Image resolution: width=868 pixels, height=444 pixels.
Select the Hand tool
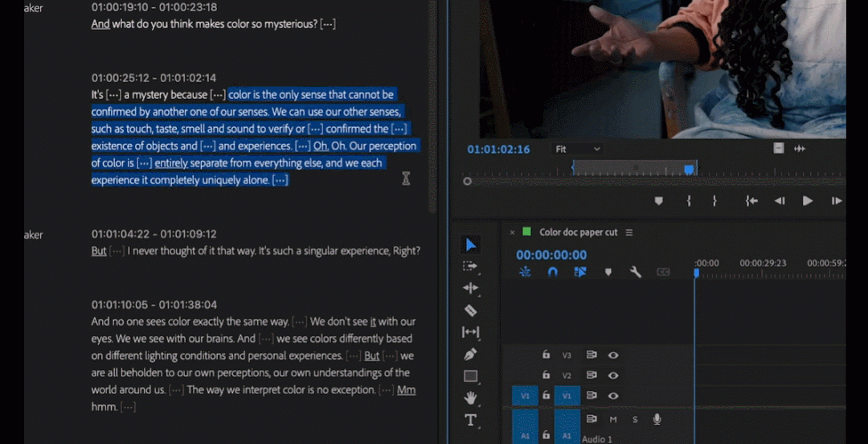(470, 397)
